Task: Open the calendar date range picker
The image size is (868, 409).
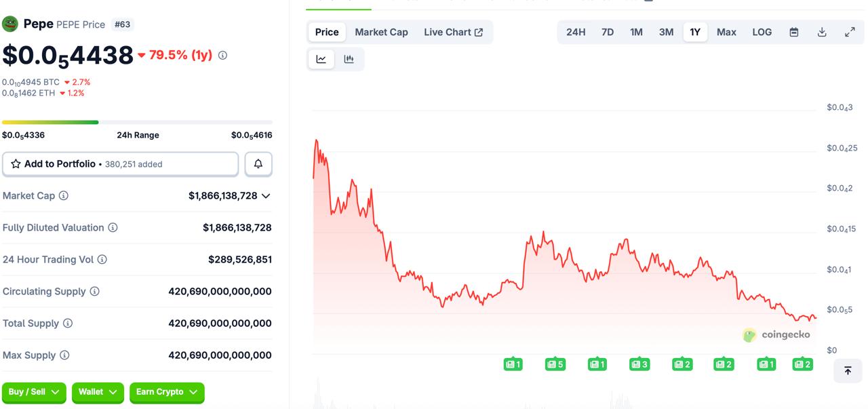Action: [x=793, y=31]
